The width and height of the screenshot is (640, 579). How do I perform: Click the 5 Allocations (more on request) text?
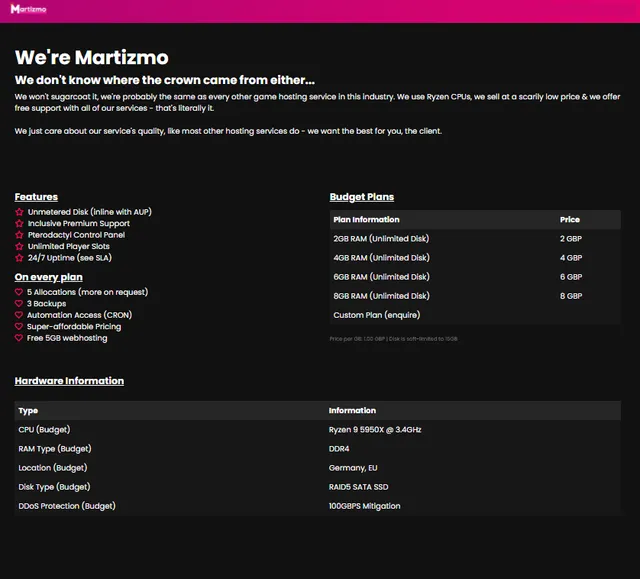point(87,292)
